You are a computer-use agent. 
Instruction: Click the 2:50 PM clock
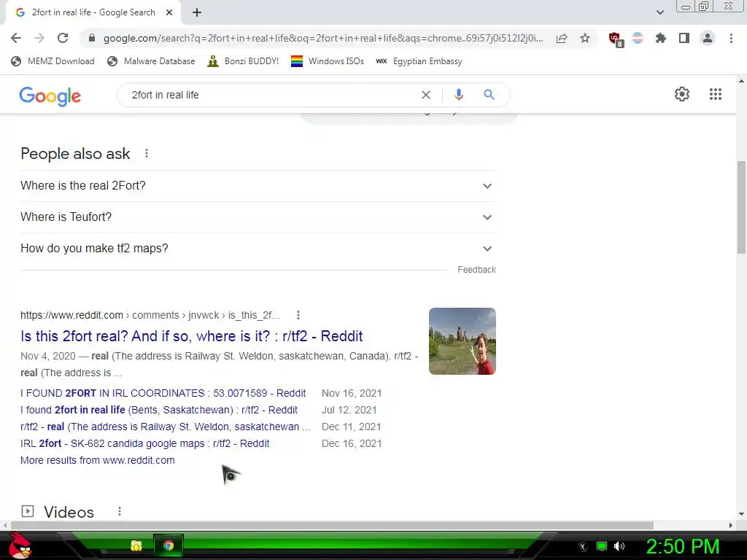[683, 546]
